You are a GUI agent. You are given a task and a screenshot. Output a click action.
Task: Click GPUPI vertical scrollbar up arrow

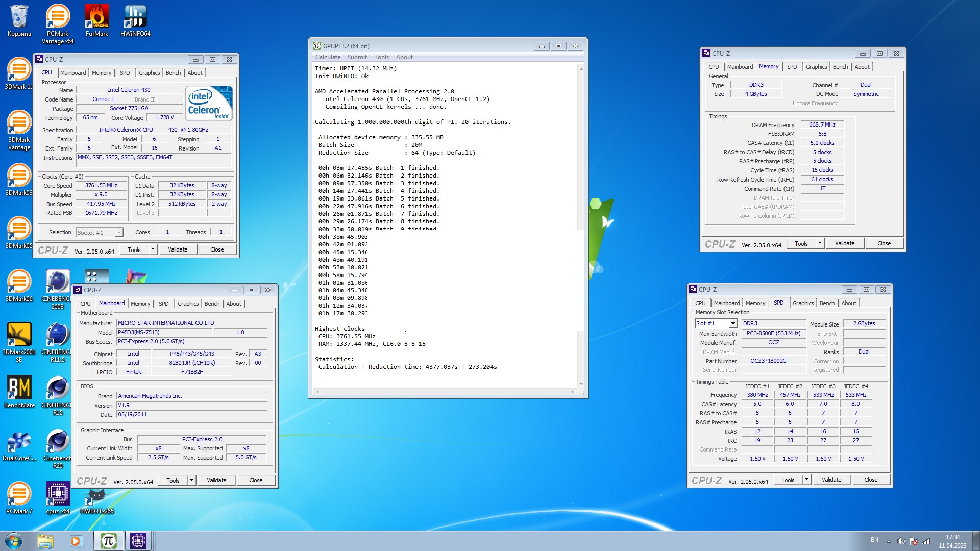point(581,69)
